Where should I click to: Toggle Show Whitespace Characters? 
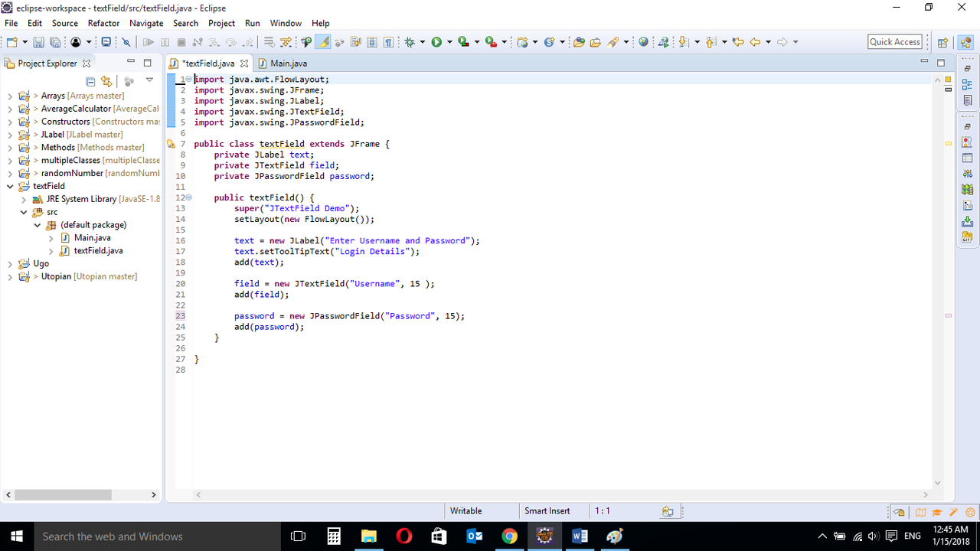tap(387, 42)
